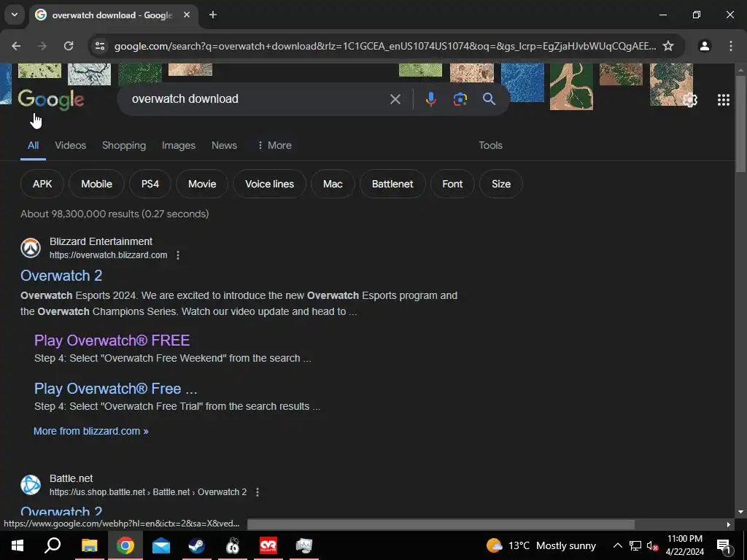Open Chrome profile avatar icon
This screenshot has height=560, width=747.
click(705, 46)
